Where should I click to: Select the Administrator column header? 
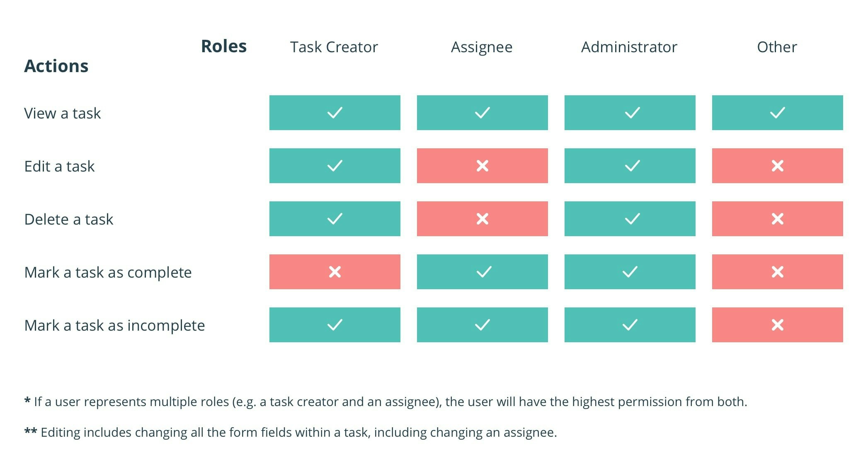[629, 47]
